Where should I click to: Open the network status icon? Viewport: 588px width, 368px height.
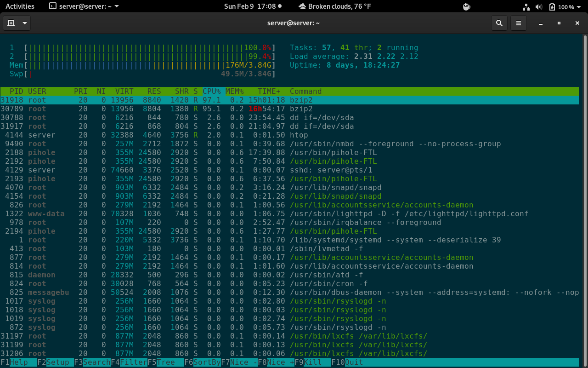pyautogui.click(x=526, y=6)
